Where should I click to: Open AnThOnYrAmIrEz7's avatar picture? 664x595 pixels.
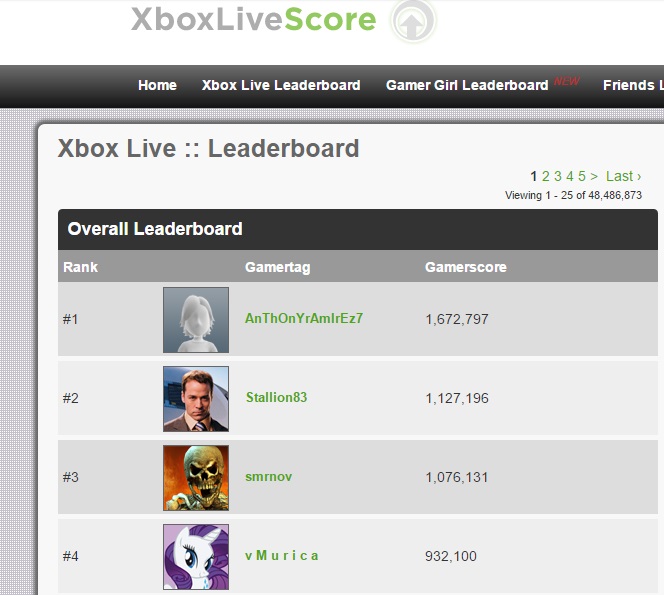196,320
